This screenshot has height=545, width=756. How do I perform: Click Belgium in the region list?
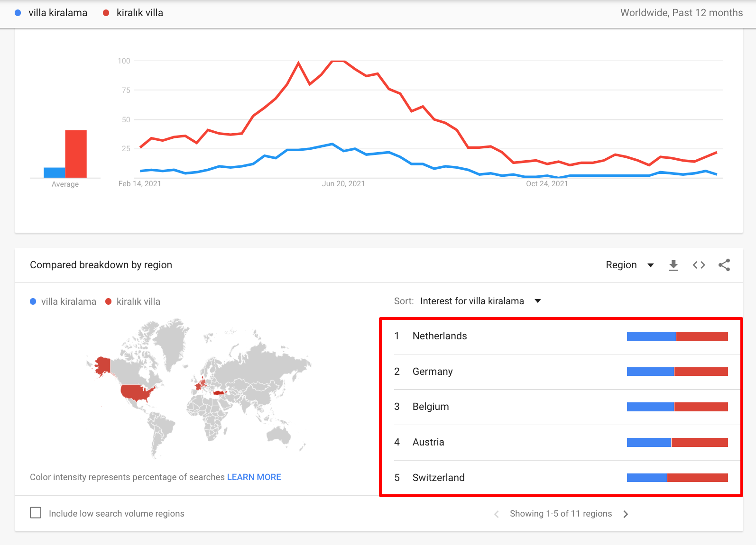[430, 407]
